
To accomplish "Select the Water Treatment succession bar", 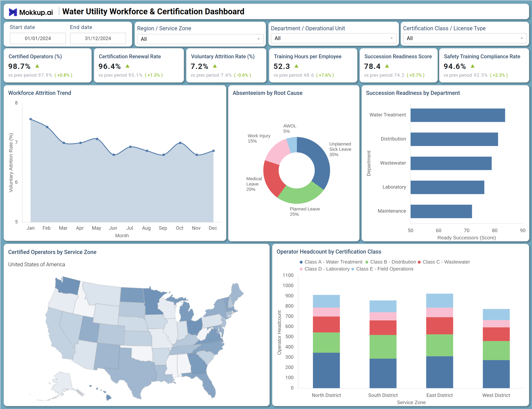I will [x=458, y=115].
